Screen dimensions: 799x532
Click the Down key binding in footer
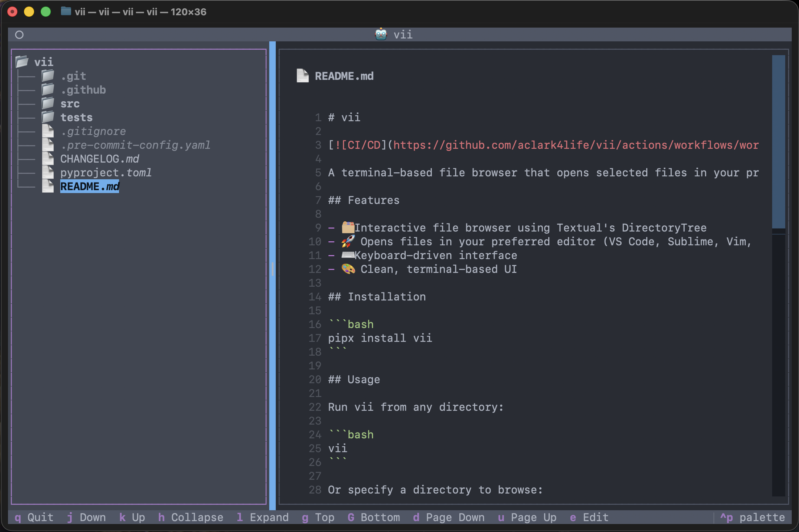[x=86, y=517]
